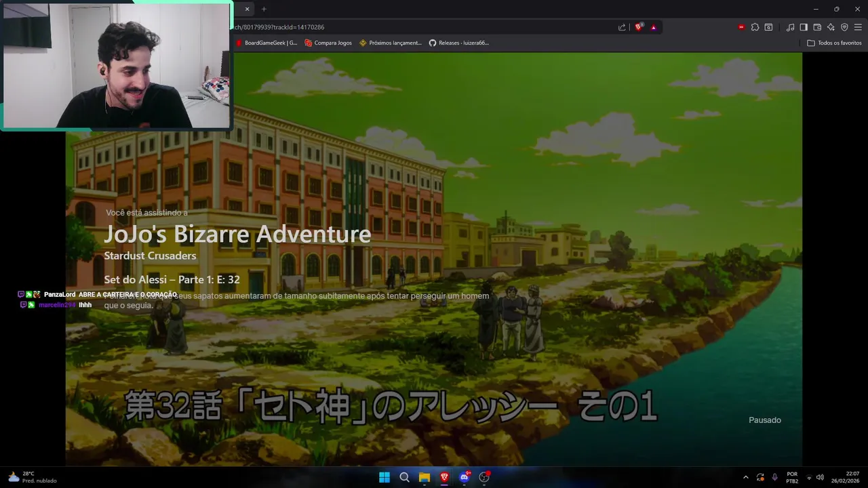Click the sync tray icon beside the chevron
Viewport: 868px width, 488px height.
pyautogui.click(x=760, y=477)
